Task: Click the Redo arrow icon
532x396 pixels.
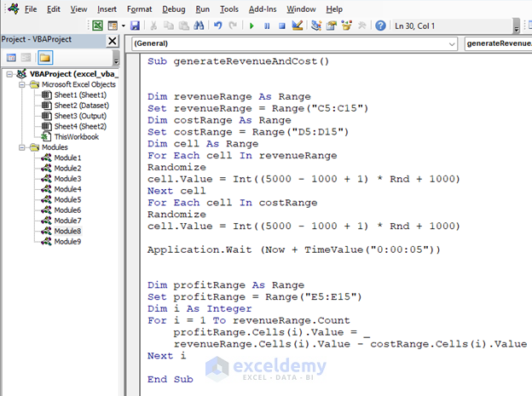Action: [233, 26]
